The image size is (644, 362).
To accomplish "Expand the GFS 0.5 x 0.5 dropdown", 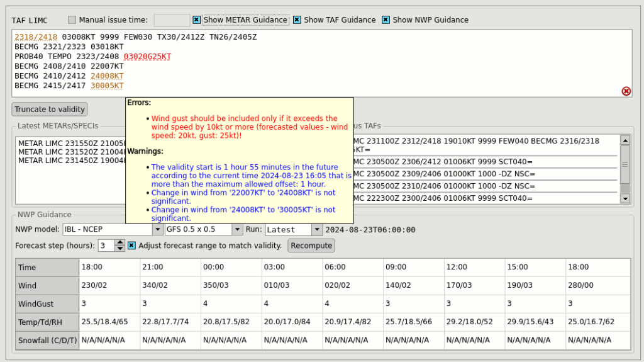I will pyautogui.click(x=203, y=230).
